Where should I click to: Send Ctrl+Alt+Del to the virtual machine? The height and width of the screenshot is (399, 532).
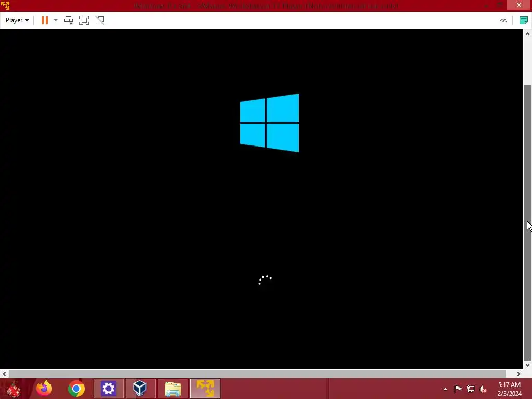(x=69, y=20)
